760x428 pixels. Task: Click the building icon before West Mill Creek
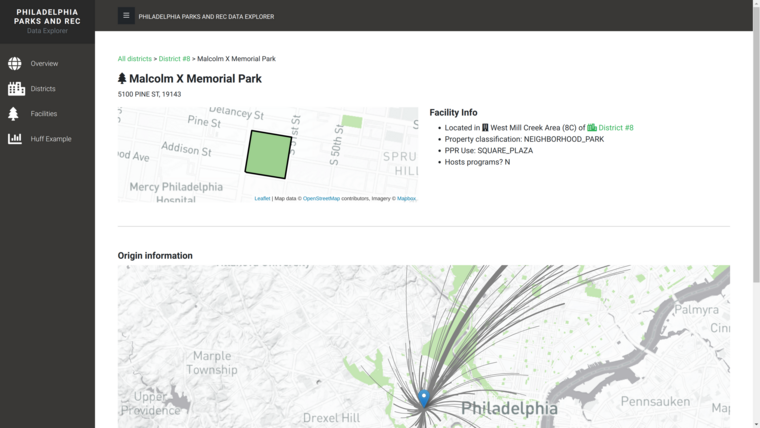coord(485,128)
